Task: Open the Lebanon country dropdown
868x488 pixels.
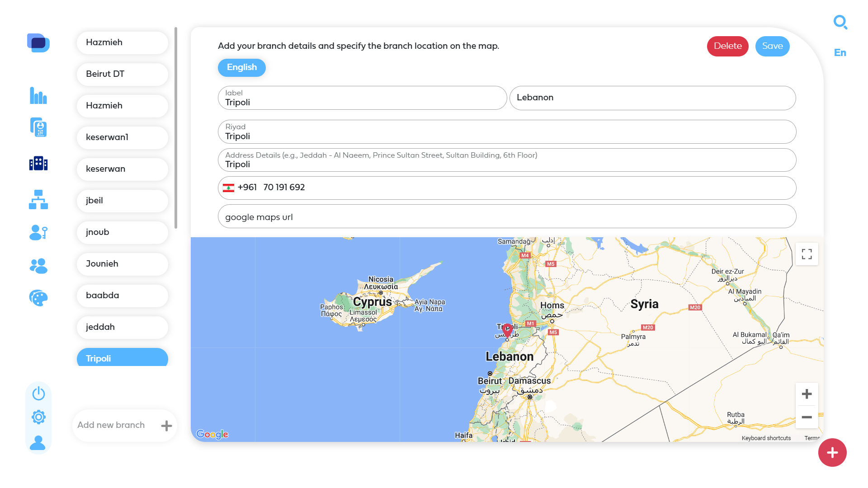Action: coord(652,98)
